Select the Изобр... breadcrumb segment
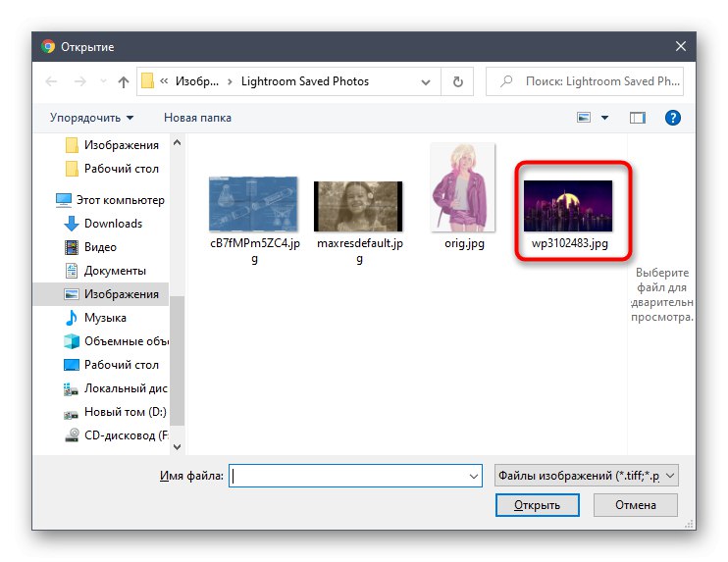 (197, 81)
